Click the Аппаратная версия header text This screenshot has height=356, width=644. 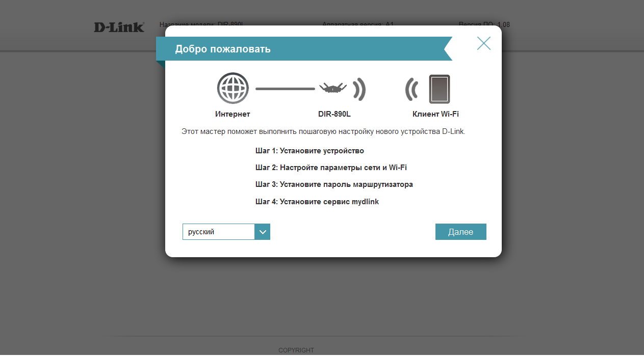358,24
